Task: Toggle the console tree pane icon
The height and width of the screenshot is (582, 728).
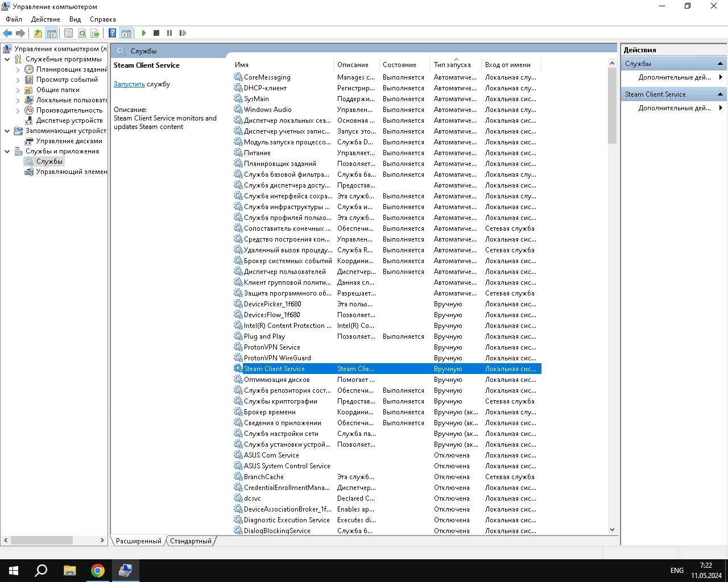Action: point(51,33)
